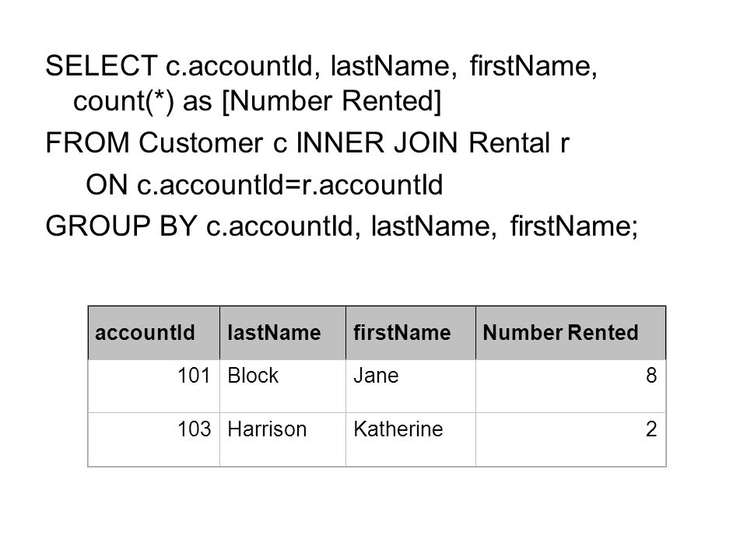747x560 pixels.
Task: Select the cell containing 103
Action: coord(154,439)
